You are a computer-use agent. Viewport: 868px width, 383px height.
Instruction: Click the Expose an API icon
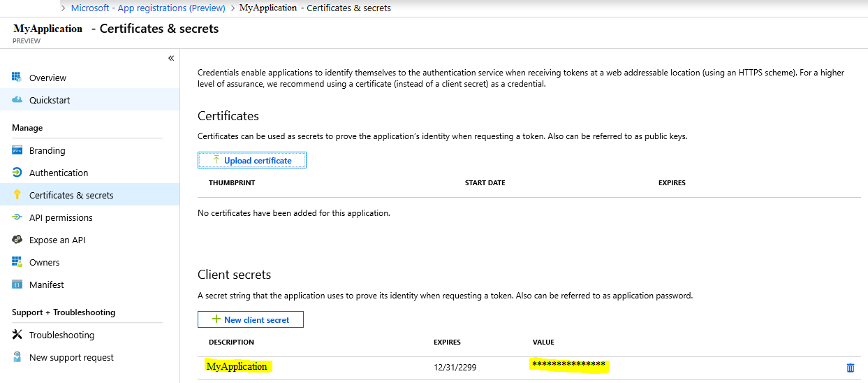coord(17,240)
